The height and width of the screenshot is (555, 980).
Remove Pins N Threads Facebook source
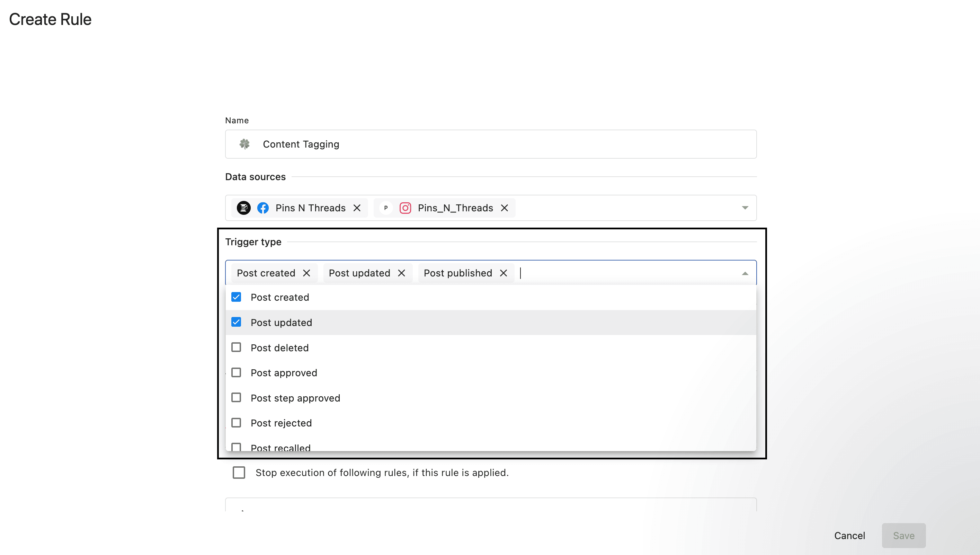tap(357, 208)
